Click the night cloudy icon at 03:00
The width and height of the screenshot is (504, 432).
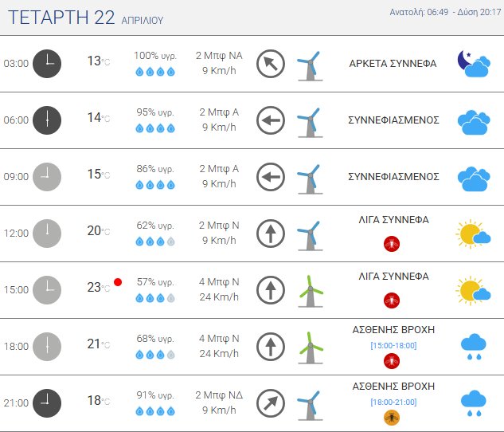coord(473,63)
